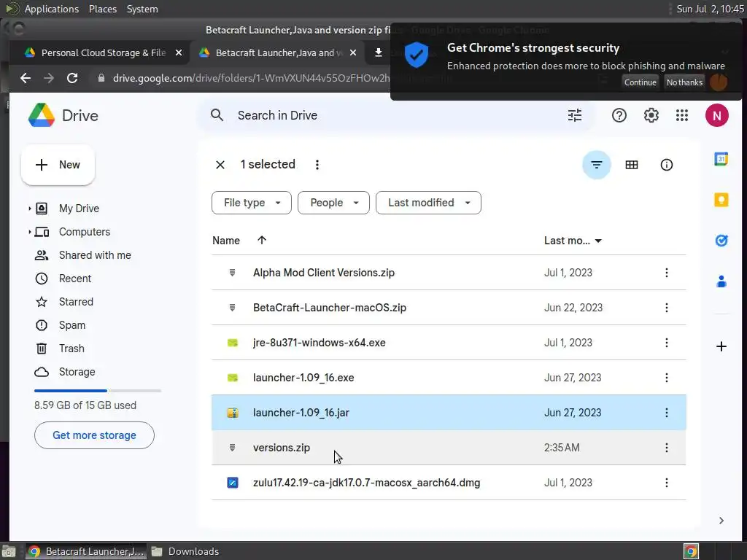Open more actions for jre-8u371-windows-x64.exe
The height and width of the screenshot is (560, 747).
point(667,343)
